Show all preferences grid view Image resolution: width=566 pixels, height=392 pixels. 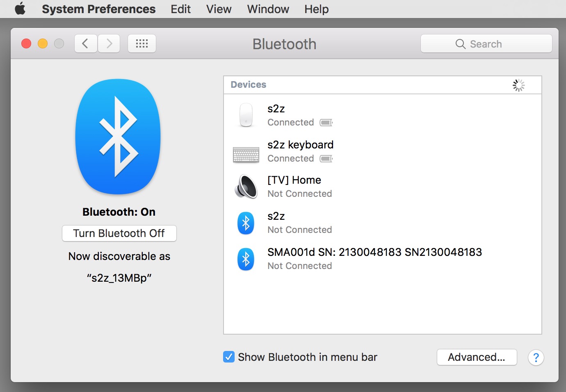coord(142,43)
